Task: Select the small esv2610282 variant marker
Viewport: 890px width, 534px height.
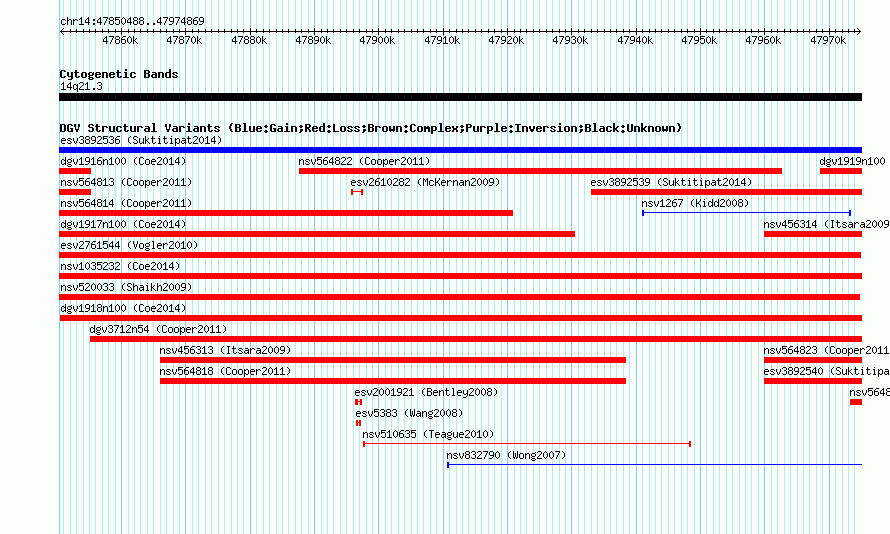Action: (357, 192)
